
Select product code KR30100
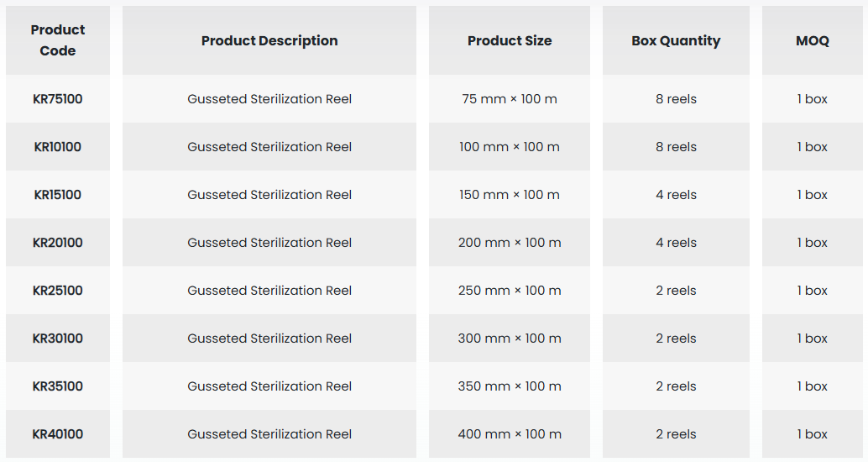coord(58,339)
